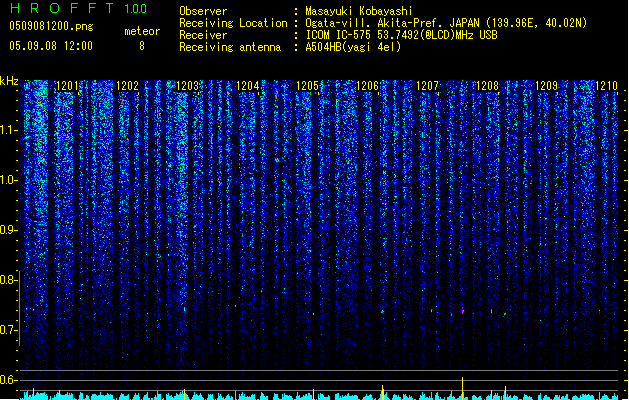Click the 'Observer' field label

coord(203,11)
